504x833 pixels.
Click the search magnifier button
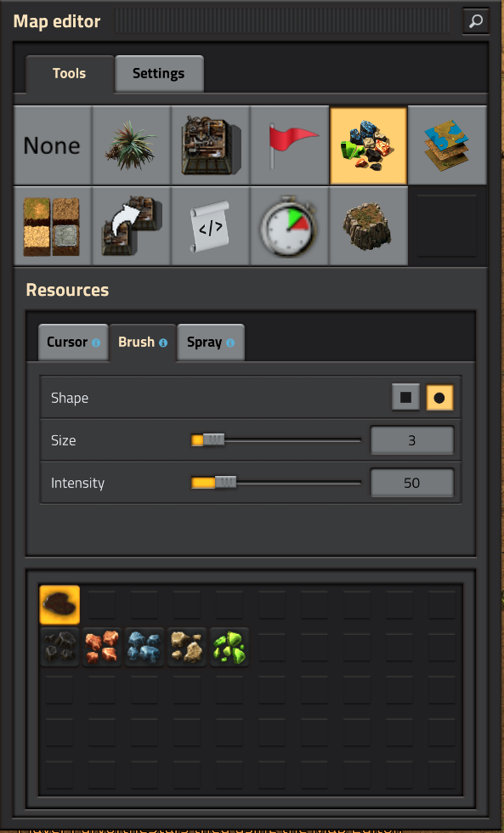pyautogui.click(x=476, y=21)
